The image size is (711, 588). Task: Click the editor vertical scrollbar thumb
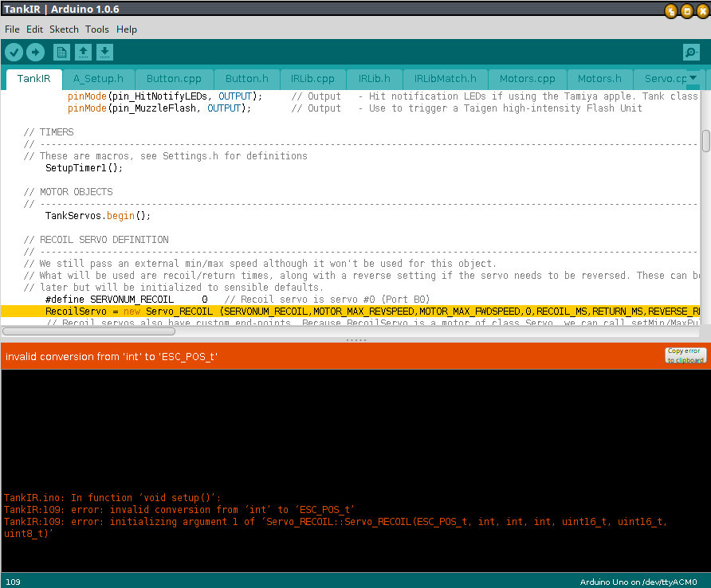(x=706, y=141)
